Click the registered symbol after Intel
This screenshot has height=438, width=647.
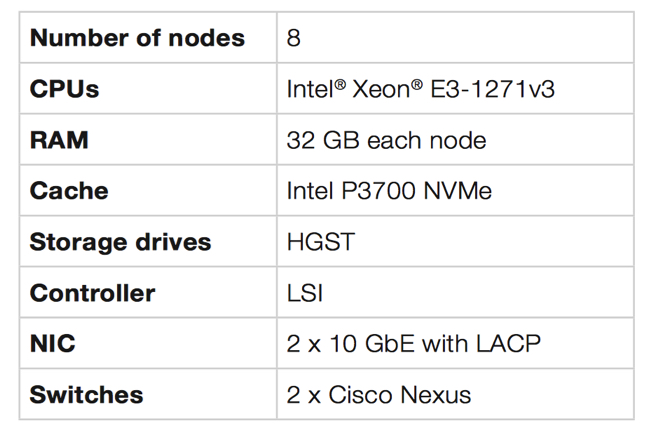pyautogui.click(x=340, y=85)
